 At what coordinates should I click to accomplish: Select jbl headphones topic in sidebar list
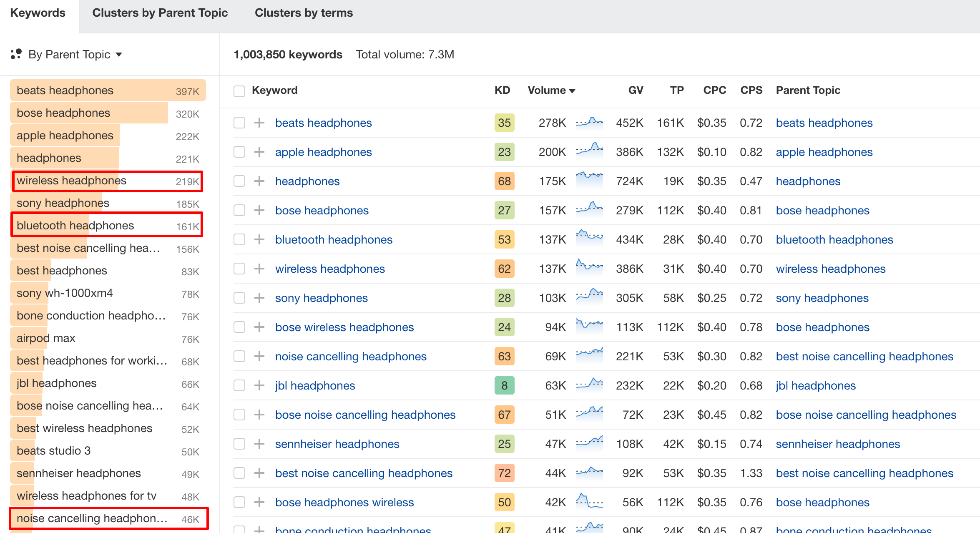pyautogui.click(x=108, y=383)
